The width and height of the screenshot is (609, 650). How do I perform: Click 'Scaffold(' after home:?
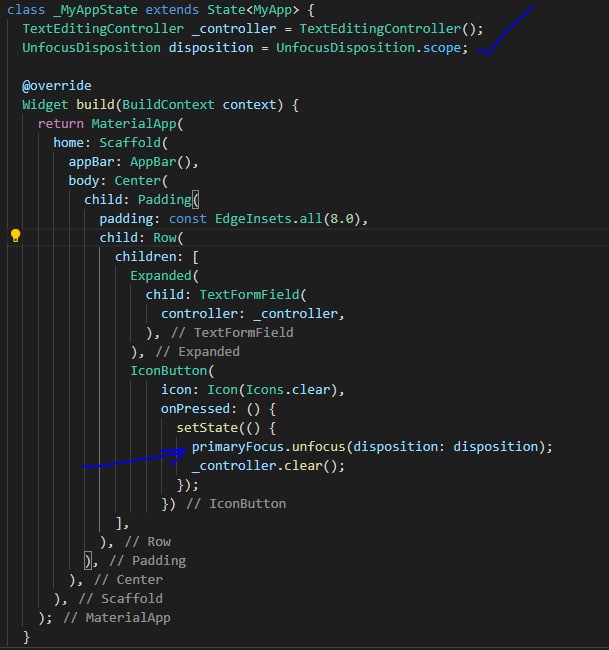(133, 143)
